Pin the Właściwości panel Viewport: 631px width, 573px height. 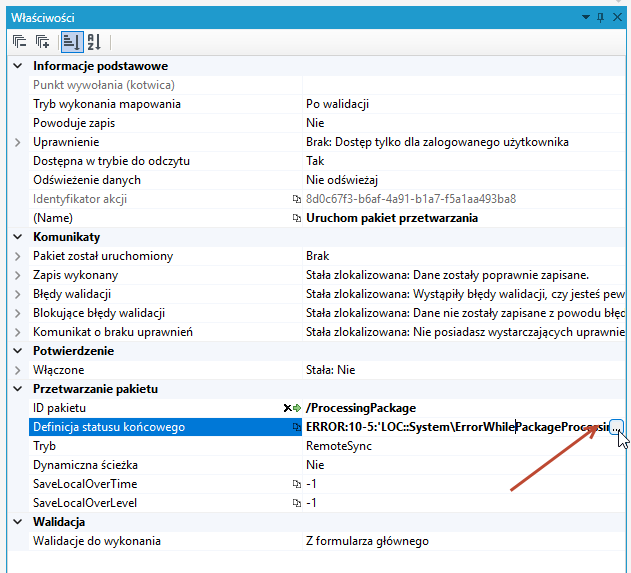(600, 17)
